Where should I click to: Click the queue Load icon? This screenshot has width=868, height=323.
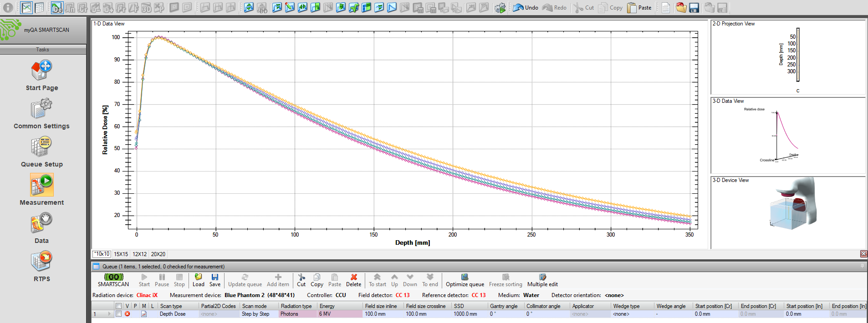coord(198,280)
